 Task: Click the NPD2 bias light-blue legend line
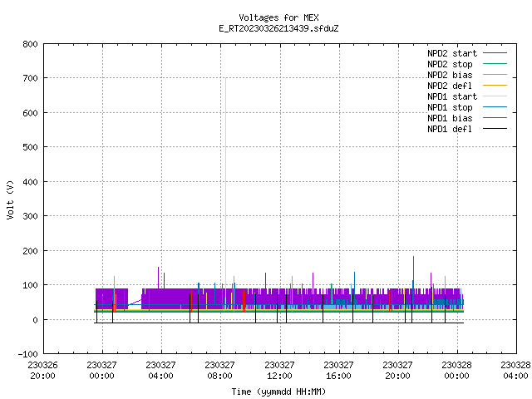495,75
